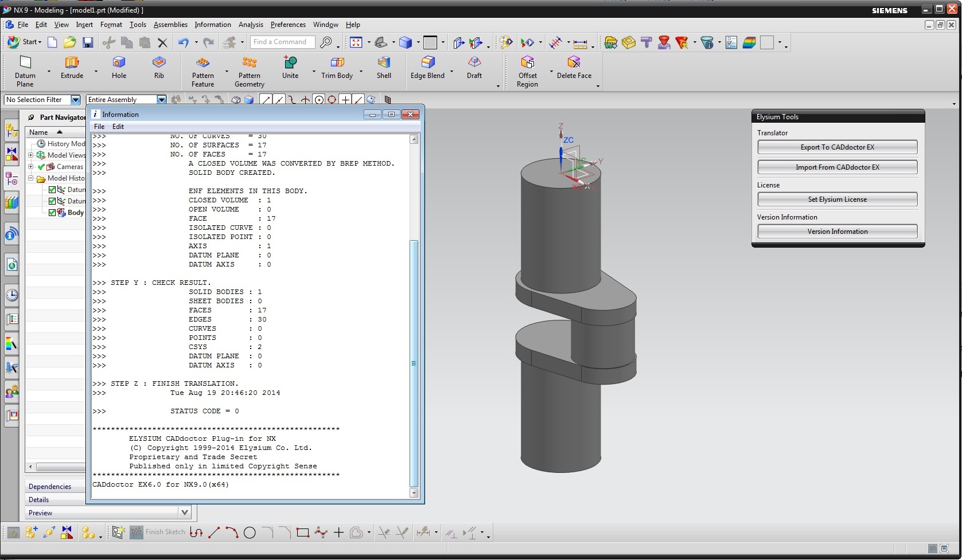Click the Fit view icon

356,42
